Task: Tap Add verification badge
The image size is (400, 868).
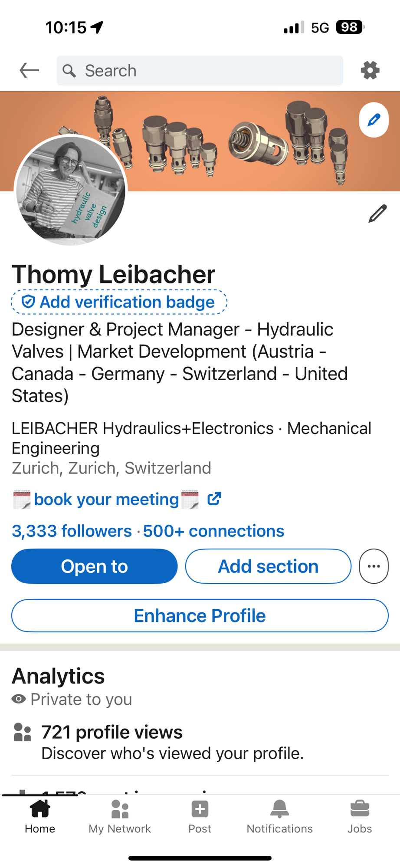Action: pos(119,302)
